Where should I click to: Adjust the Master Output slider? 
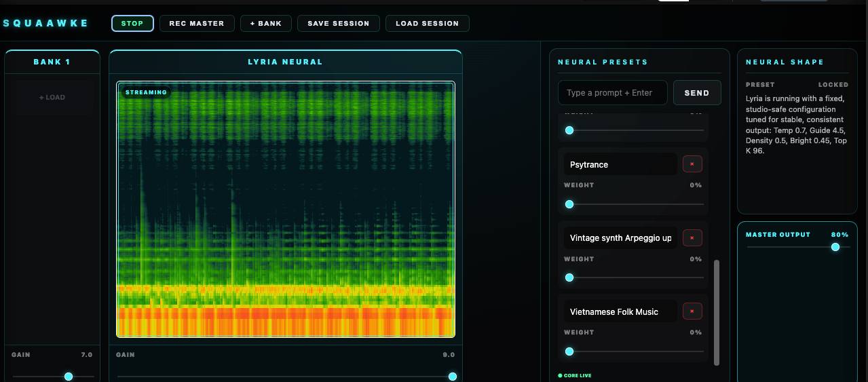tap(797, 247)
